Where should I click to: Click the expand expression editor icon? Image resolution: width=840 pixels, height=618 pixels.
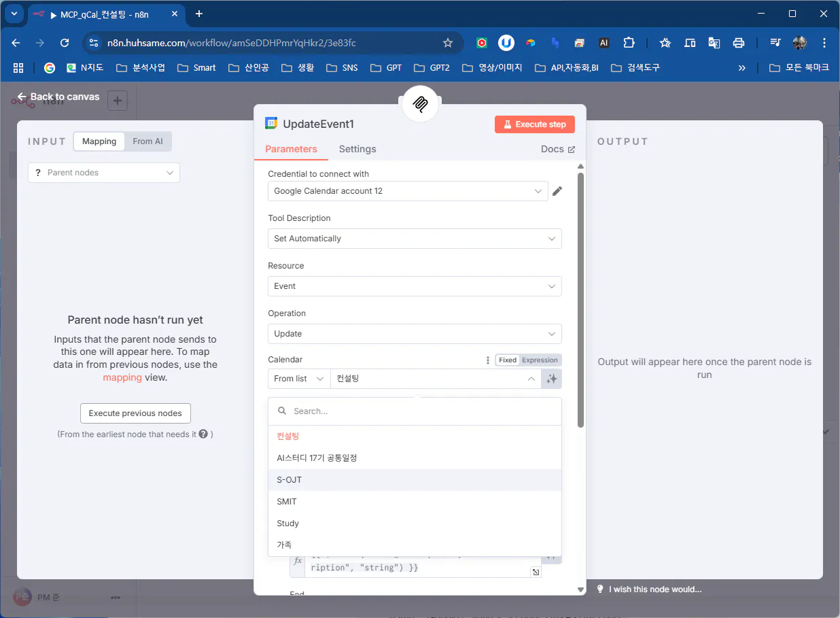click(536, 572)
